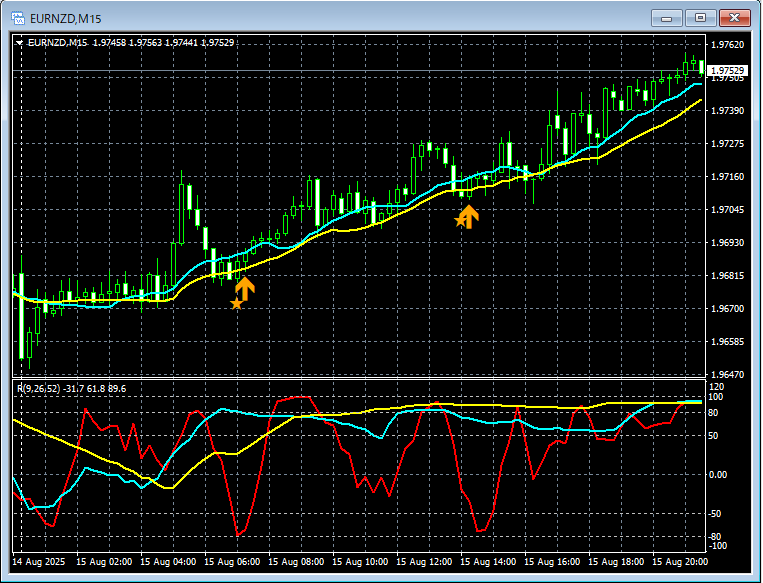This screenshot has width=763, height=583.
Task: Click the 1.97390 price scale label
Action: [x=727, y=111]
